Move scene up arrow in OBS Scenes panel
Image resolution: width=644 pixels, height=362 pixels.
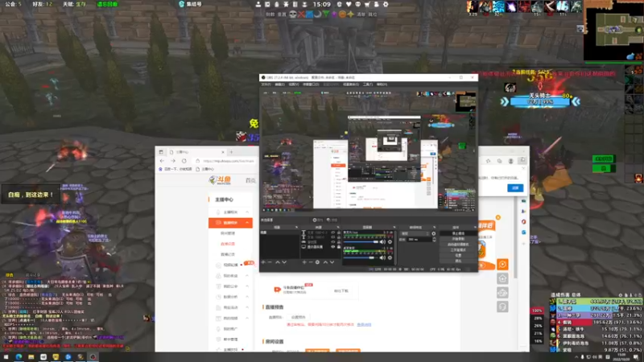point(278,262)
